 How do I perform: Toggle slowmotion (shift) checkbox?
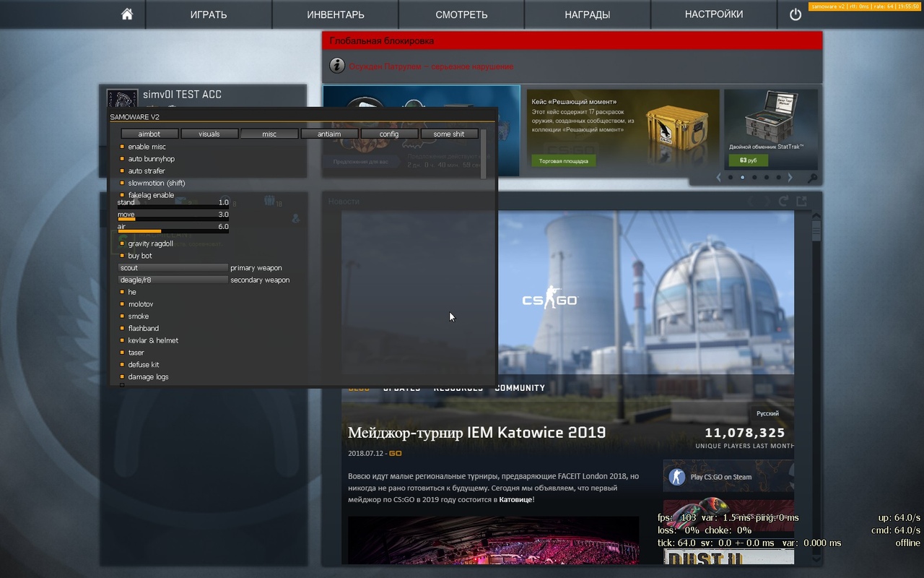(123, 183)
